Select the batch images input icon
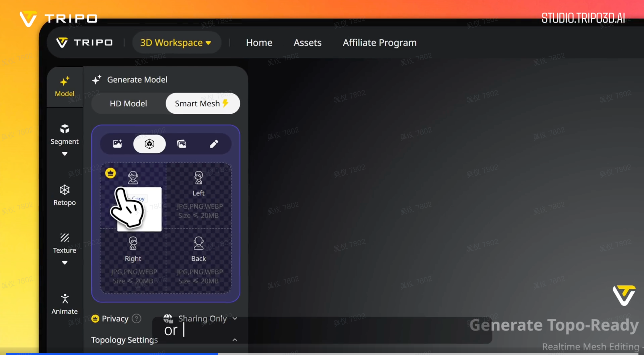 pyautogui.click(x=182, y=144)
